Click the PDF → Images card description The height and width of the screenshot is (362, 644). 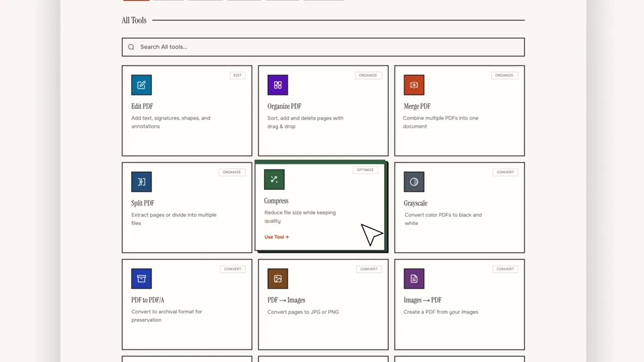[303, 312]
